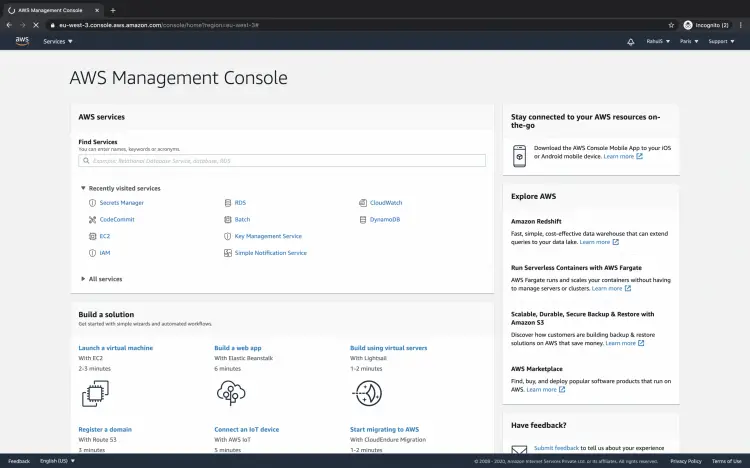Open the Simple Notification Service link
The height and width of the screenshot is (468, 750).
271,253
